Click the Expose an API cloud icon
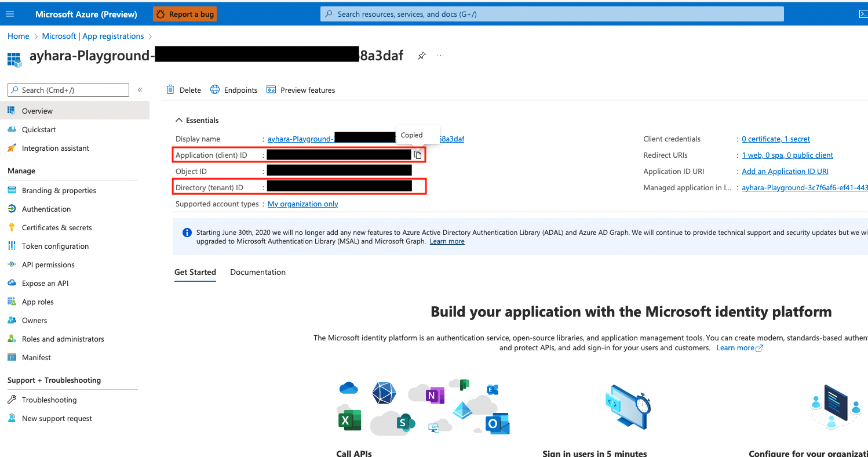Image resolution: width=868 pixels, height=457 pixels. pos(12,283)
